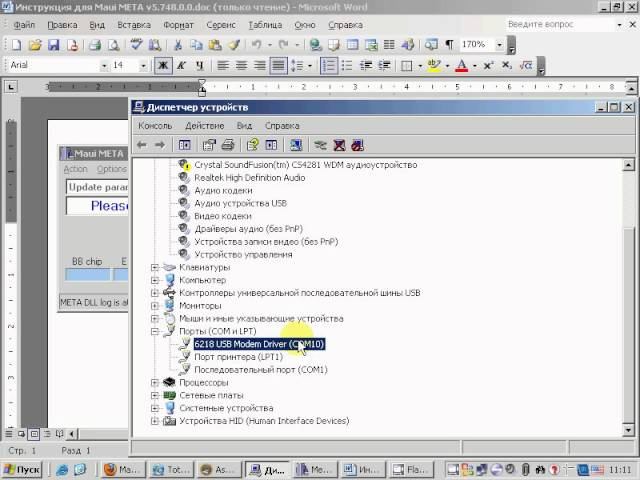Click the red X uninstall device icon
This screenshot has height=480, width=640.
(339, 145)
